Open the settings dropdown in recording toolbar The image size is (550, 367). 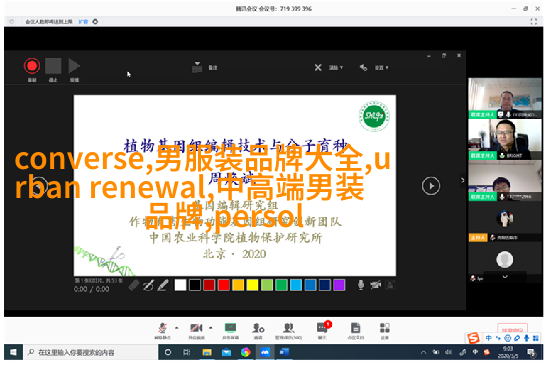pyautogui.click(x=374, y=67)
